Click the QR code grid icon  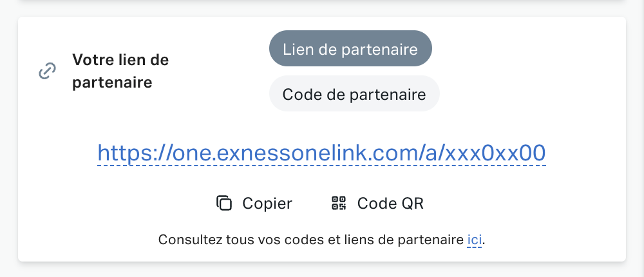(x=339, y=204)
